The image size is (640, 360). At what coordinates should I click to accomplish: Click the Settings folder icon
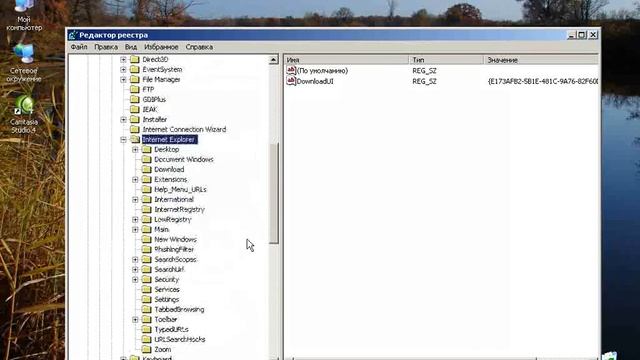click(147, 299)
